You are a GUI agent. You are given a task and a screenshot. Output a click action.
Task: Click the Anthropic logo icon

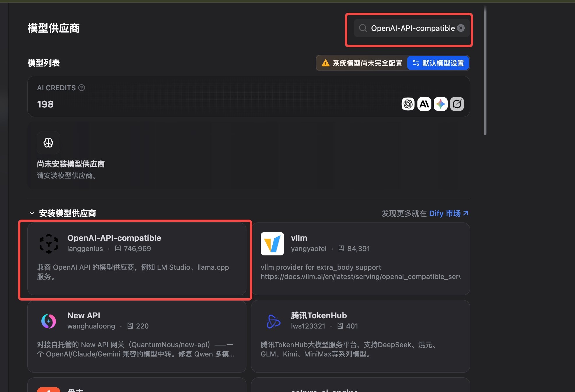424,104
